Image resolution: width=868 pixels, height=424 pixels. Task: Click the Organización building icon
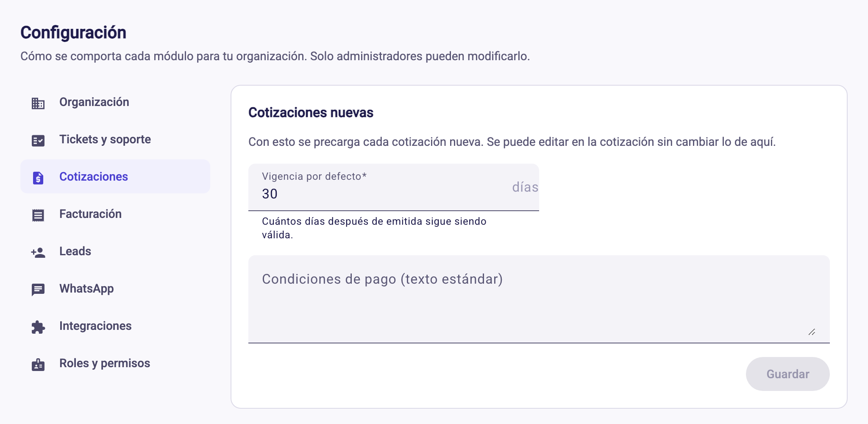coord(38,103)
